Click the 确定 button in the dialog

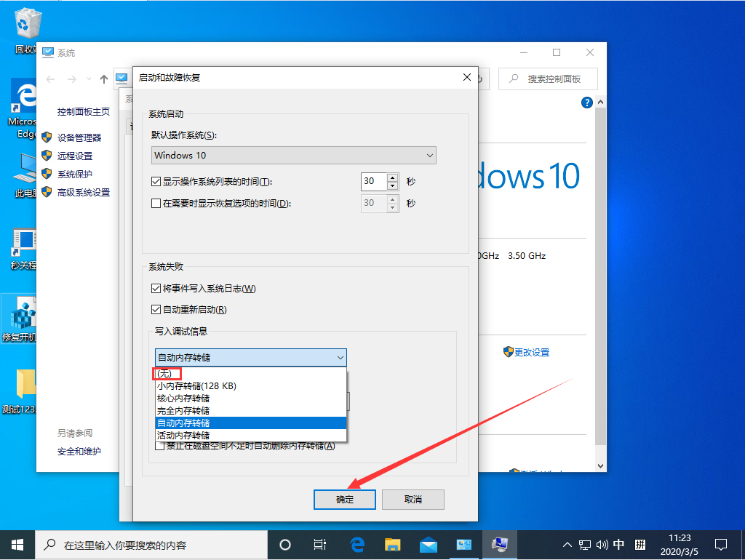coord(344,500)
